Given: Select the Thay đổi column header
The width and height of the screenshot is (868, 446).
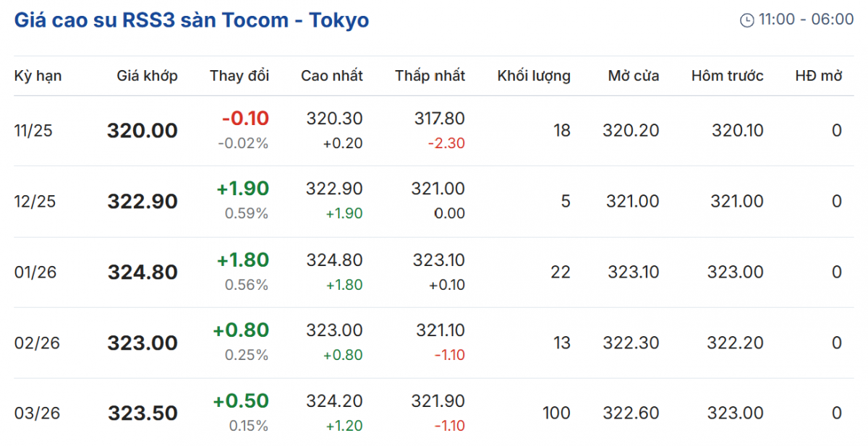Looking at the screenshot, I should coord(239,76).
